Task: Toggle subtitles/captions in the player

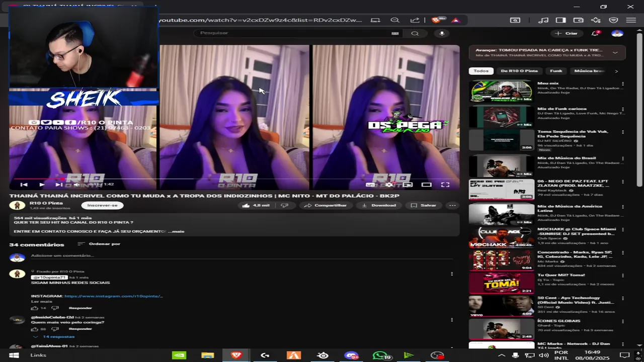Action: [370, 185]
